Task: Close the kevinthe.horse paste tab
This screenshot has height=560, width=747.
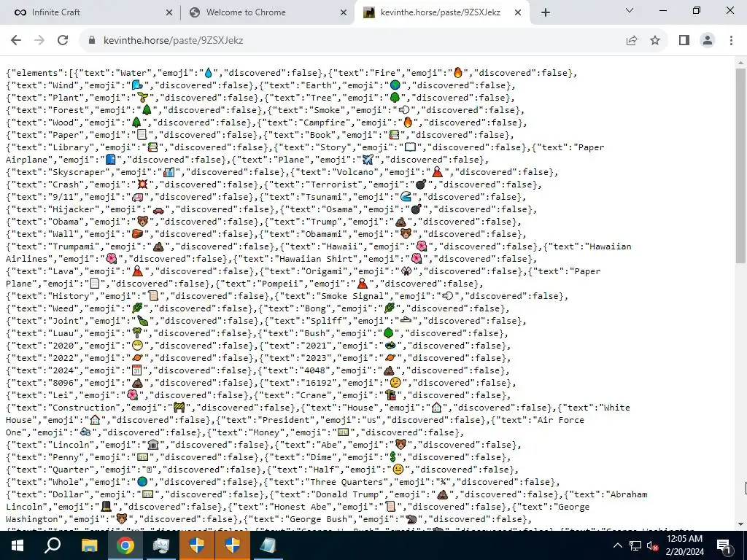Action: tap(518, 13)
